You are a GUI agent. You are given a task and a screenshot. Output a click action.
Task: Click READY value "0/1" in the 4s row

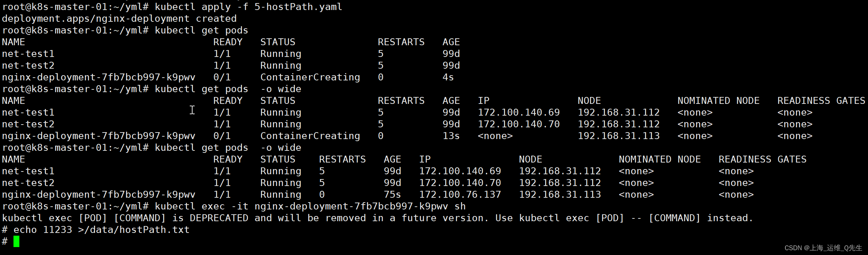pos(222,77)
